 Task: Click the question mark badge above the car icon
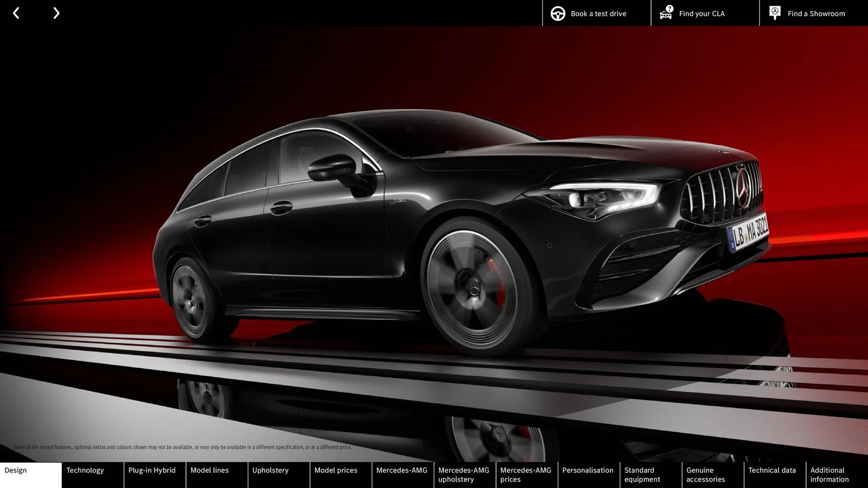[669, 8]
